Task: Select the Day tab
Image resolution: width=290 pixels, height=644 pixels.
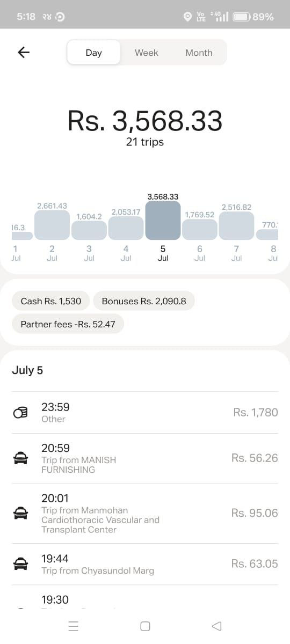Action: (93, 53)
